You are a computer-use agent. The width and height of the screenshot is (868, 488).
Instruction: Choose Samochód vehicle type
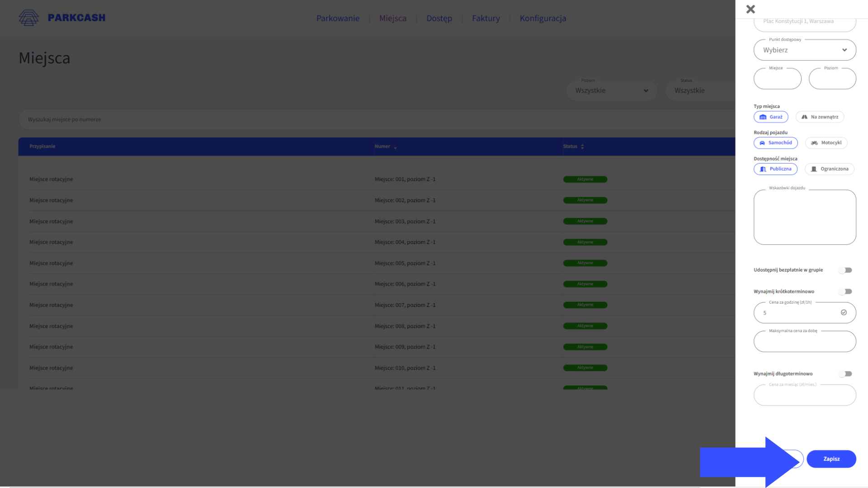coord(775,143)
